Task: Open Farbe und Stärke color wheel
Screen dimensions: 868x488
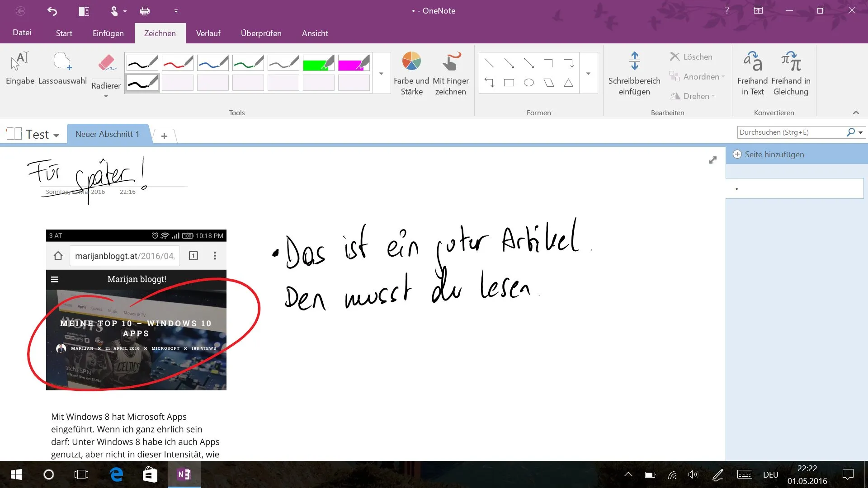Action: pyautogui.click(x=411, y=72)
